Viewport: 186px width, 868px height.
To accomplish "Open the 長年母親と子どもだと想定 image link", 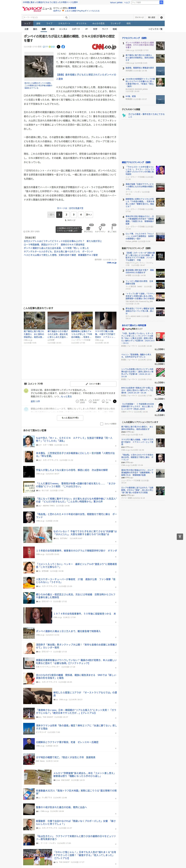I will [86, 77].
